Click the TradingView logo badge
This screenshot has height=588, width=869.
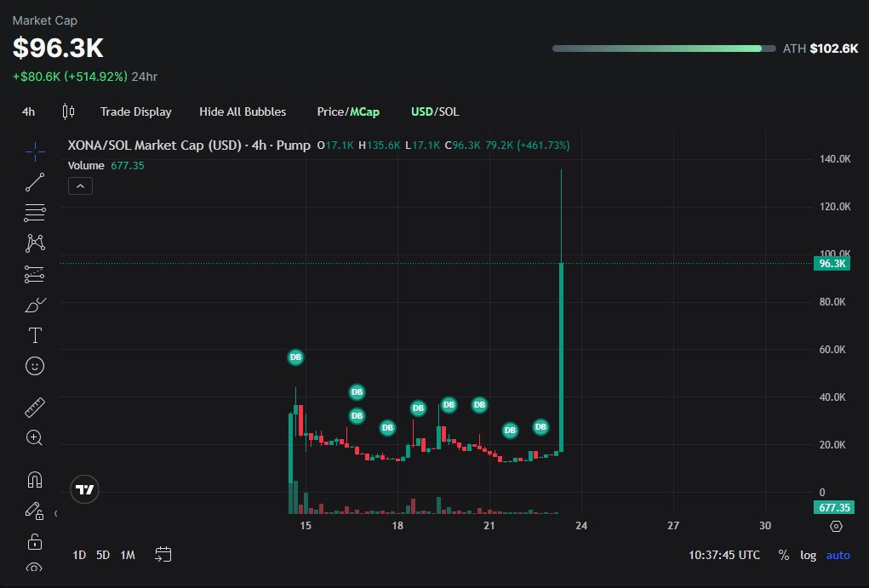pyautogui.click(x=85, y=489)
